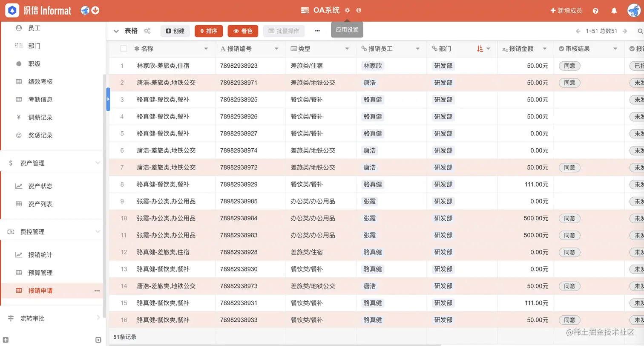Click the 51条记录 footer count

coord(125,337)
